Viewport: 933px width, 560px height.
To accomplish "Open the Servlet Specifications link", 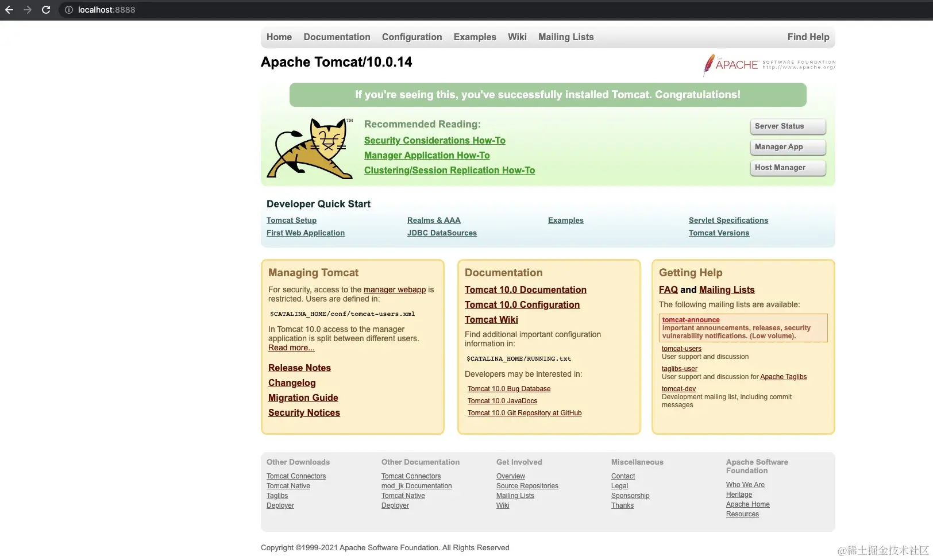I will pyautogui.click(x=728, y=220).
